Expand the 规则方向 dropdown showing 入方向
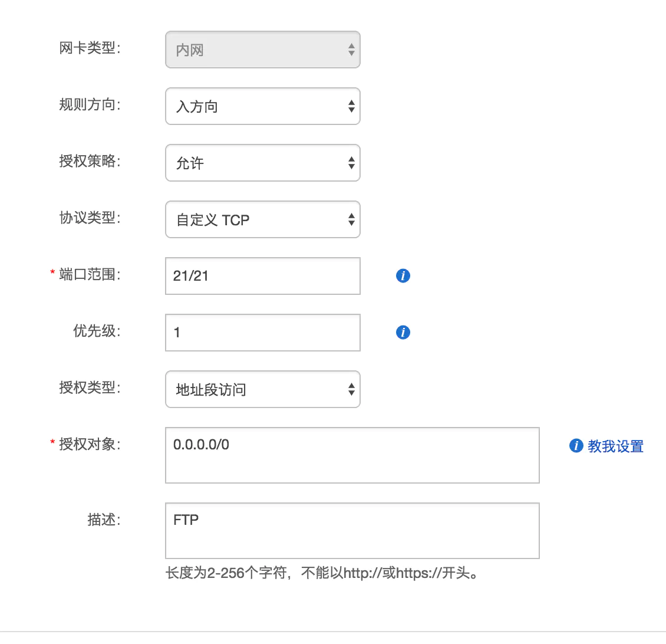 pyautogui.click(x=262, y=106)
